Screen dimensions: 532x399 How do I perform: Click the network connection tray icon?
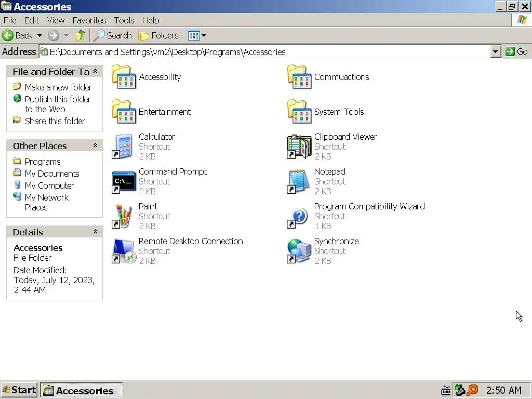460,390
